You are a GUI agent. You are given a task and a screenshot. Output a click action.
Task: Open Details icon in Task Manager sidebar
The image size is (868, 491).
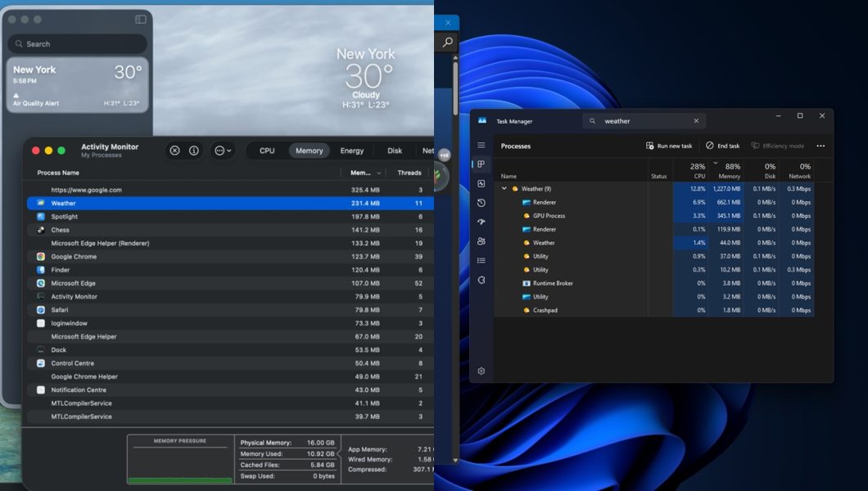point(481,260)
